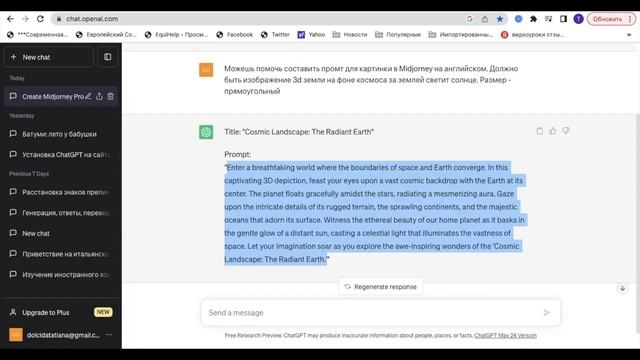The width and height of the screenshot is (640, 360).
Task: Share current chat with the share icon
Action: pyautogui.click(x=99, y=96)
